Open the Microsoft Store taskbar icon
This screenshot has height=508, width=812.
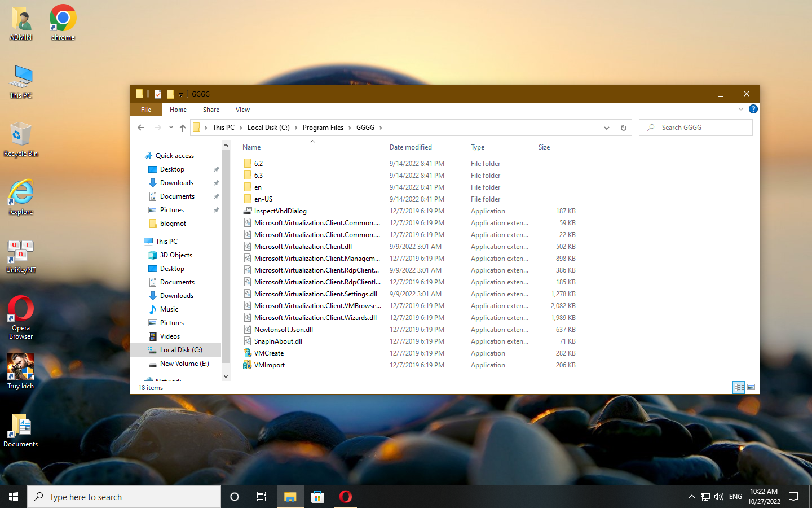coord(318,497)
